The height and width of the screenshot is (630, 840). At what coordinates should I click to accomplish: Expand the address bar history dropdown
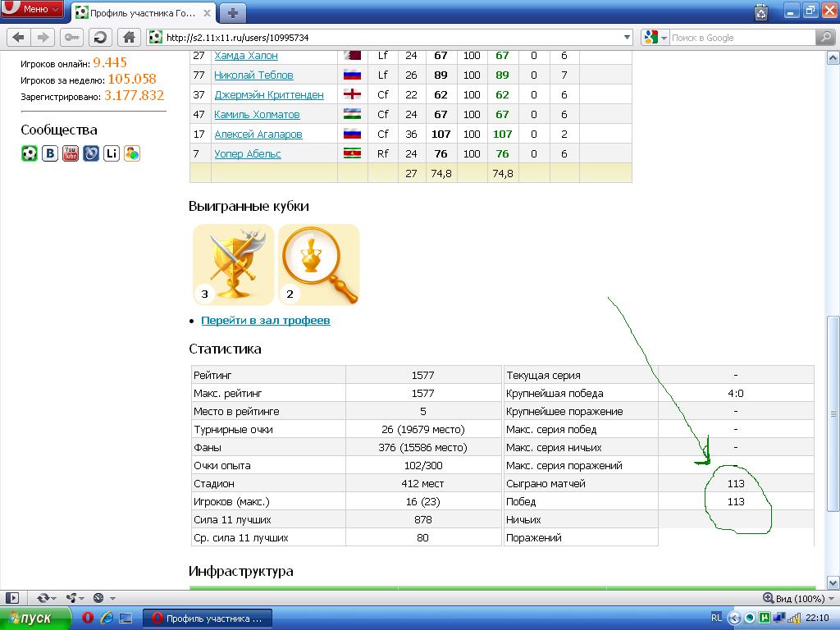[x=627, y=38]
